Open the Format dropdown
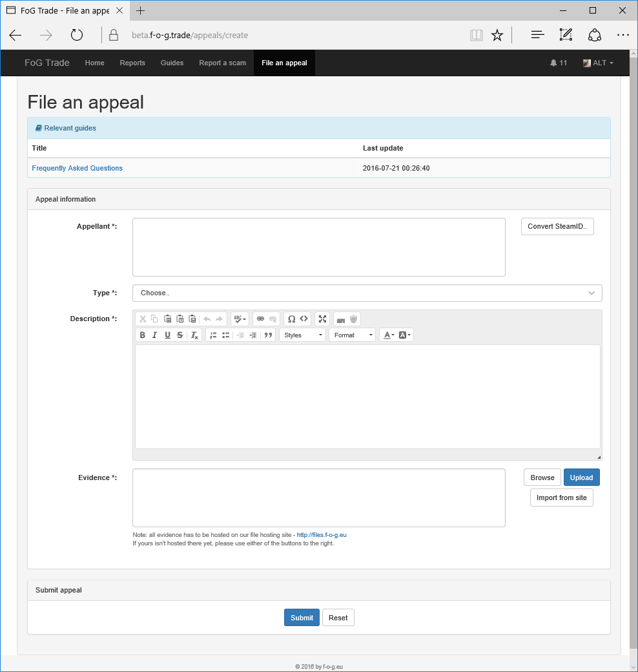The width and height of the screenshot is (638, 672). point(353,335)
